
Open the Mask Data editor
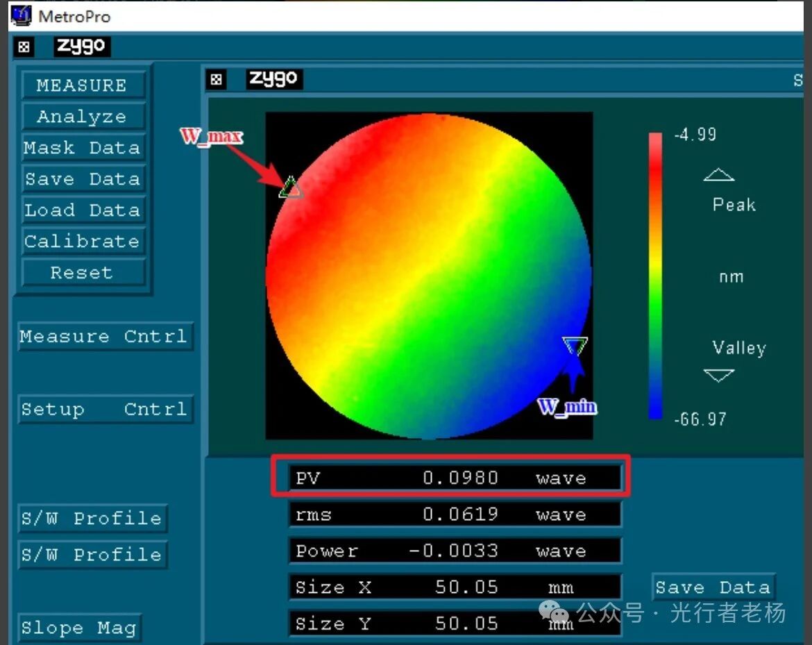point(82,148)
